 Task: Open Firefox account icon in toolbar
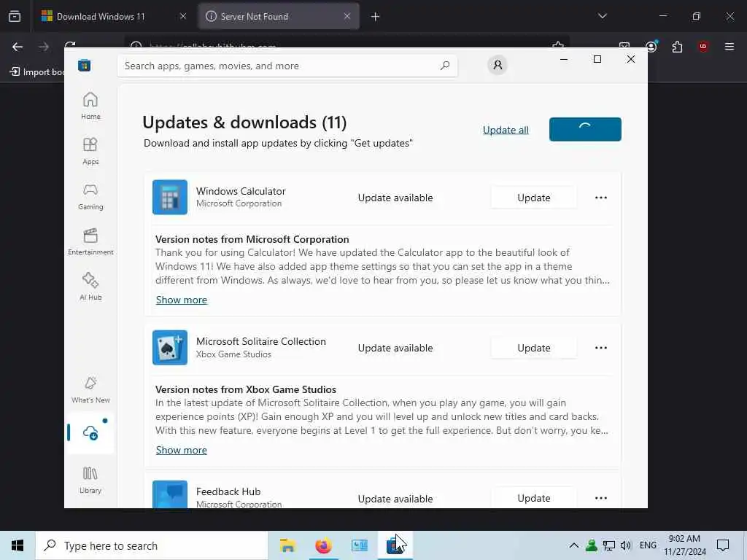click(x=651, y=46)
